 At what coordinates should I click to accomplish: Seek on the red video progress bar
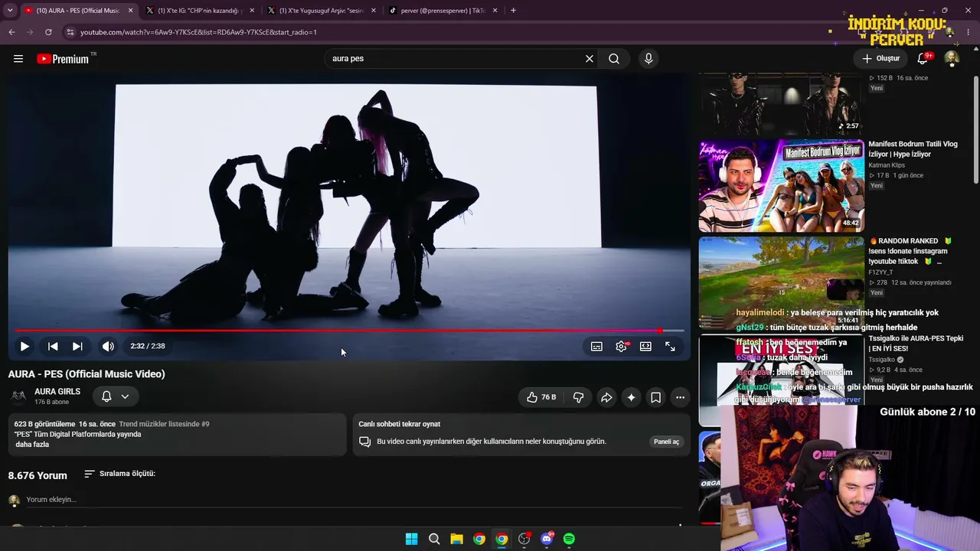tap(348, 331)
